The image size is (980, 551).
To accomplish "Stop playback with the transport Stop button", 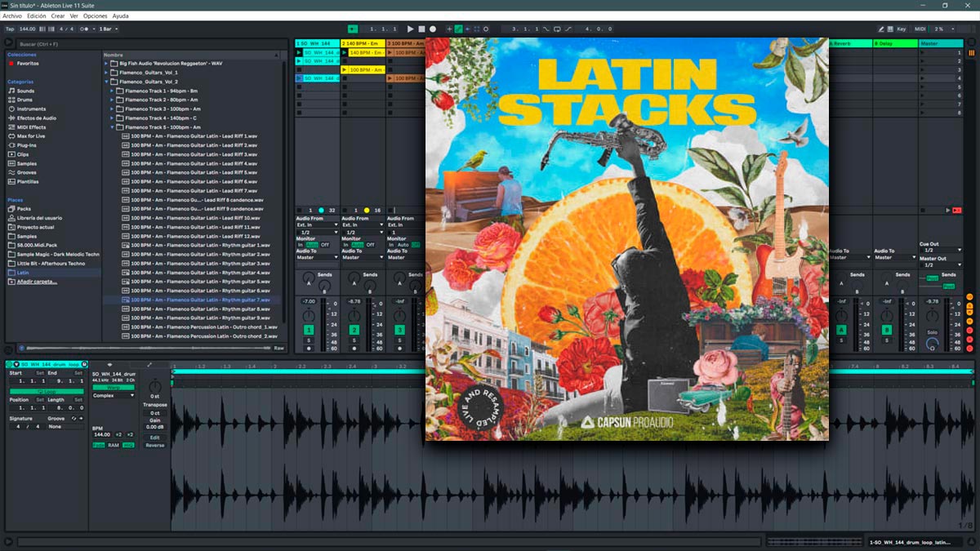I will pyautogui.click(x=421, y=29).
